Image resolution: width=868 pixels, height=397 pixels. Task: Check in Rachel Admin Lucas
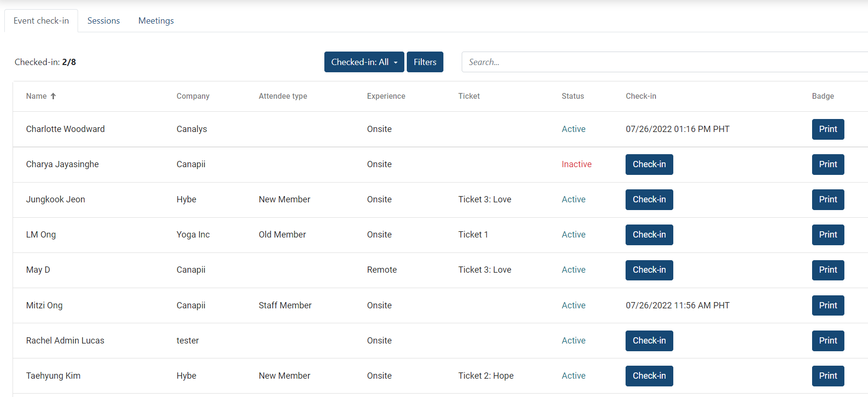[649, 341]
